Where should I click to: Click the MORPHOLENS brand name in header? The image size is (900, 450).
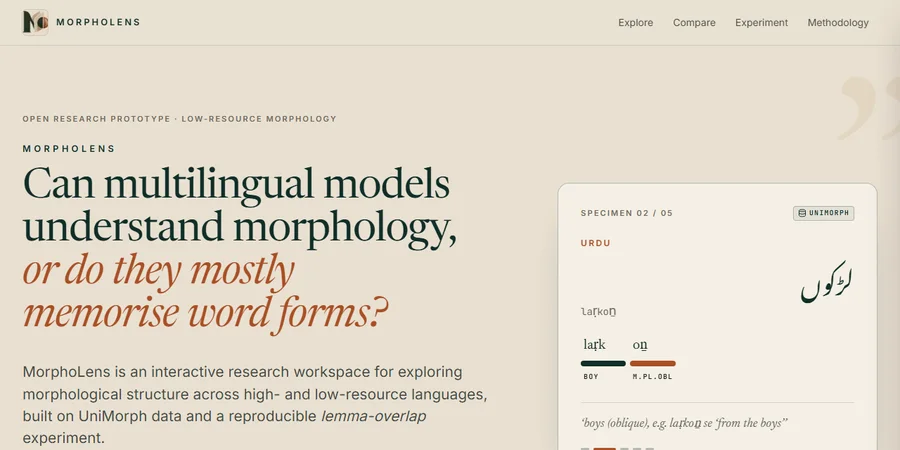pyautogui.click(x=98, y=22)
